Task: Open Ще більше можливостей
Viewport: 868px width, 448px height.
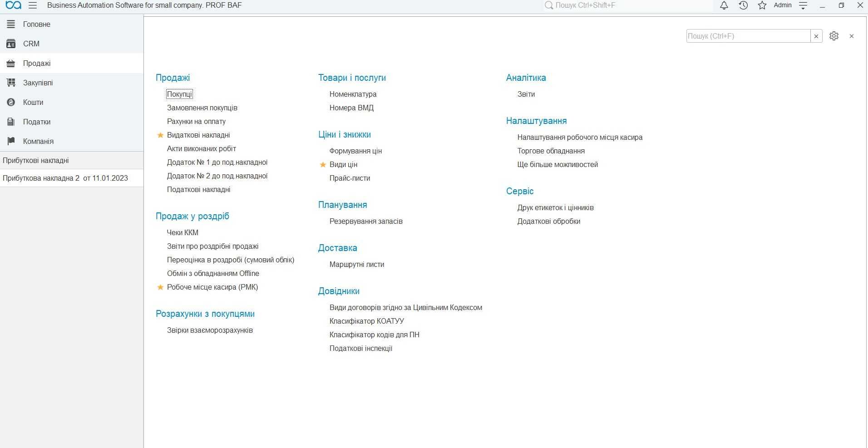Action: point(557,165)
